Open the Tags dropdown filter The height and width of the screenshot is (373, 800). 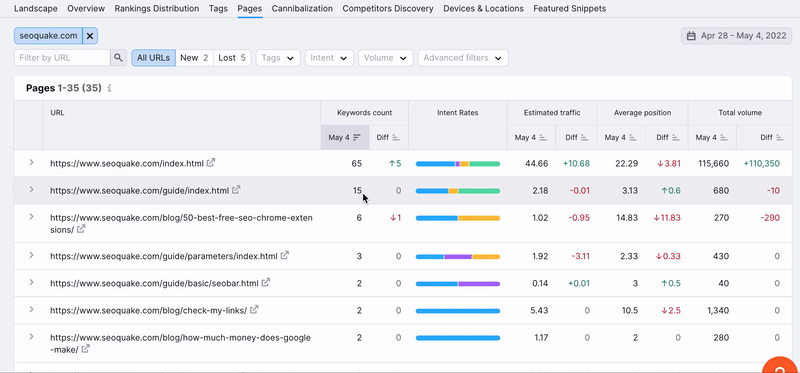pos(278,58)
